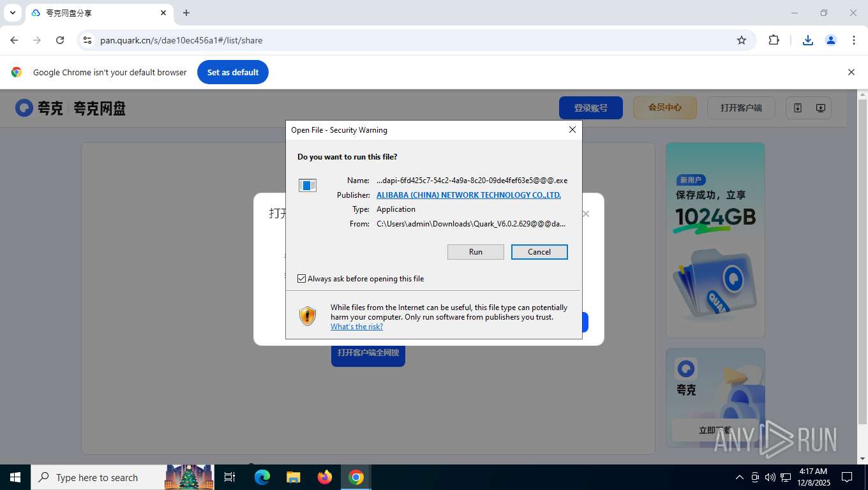Open network icon in system tray
The width and height of the screenshot is (868, 490).
click(786, 477)
